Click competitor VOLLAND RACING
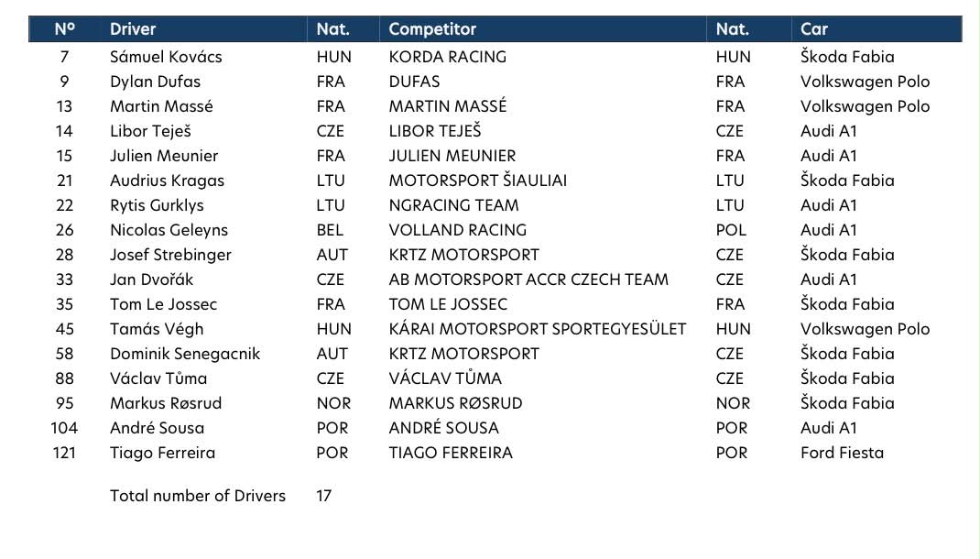 point(458,230)
